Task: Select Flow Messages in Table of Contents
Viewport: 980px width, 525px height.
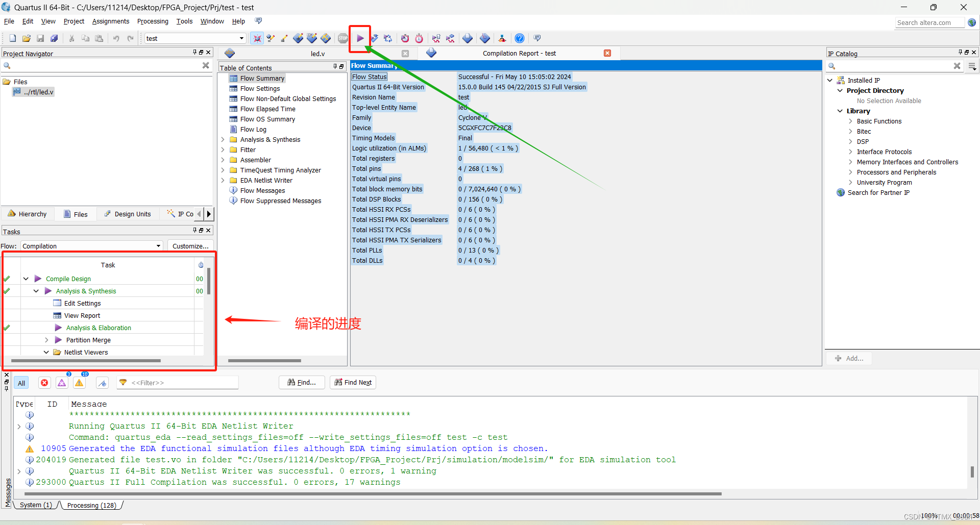Action: (262, 190)
